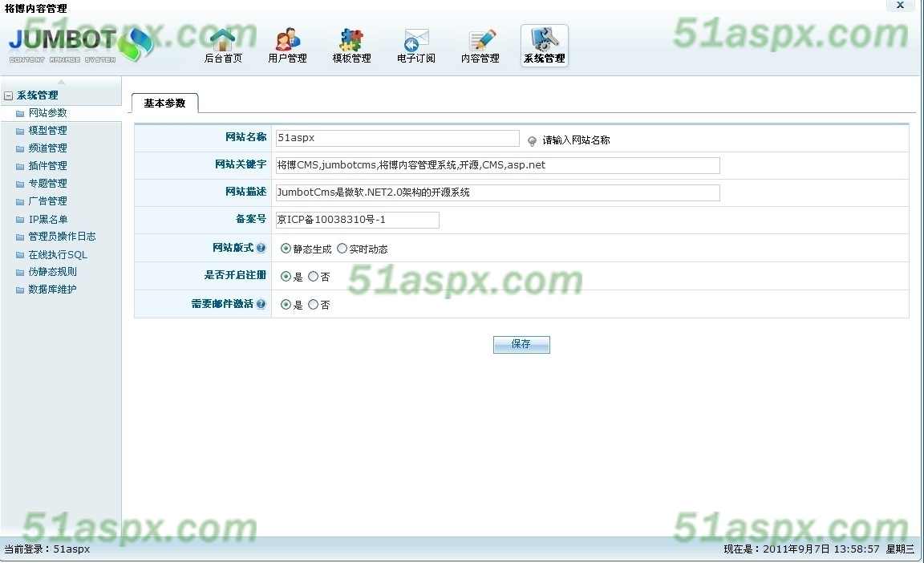Screen dimensions: 924x563
Task: Open 插件管理 in the sidebar
Action: coord(48,165)
